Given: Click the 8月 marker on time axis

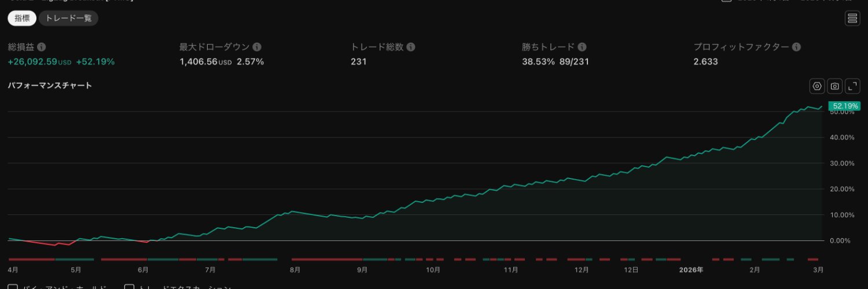Looking at the screenshot, I should tap(295, 270).
